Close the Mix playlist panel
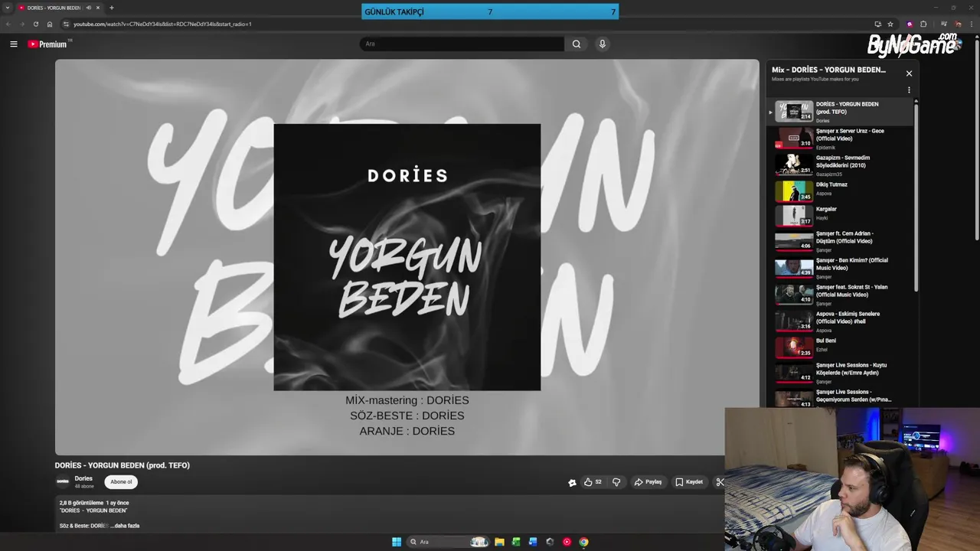Screen dimensions: 980x551 point(909,73)
